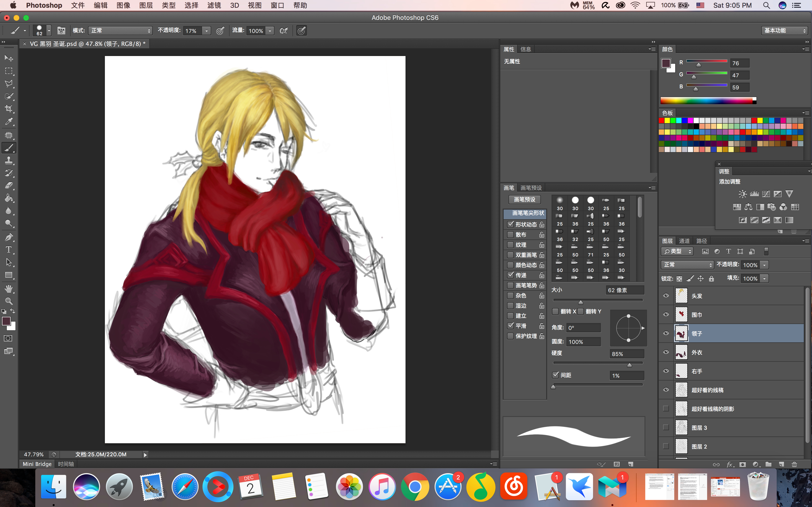
Task: Enable the 散布 brush checkbox
Action: point(510,234)
